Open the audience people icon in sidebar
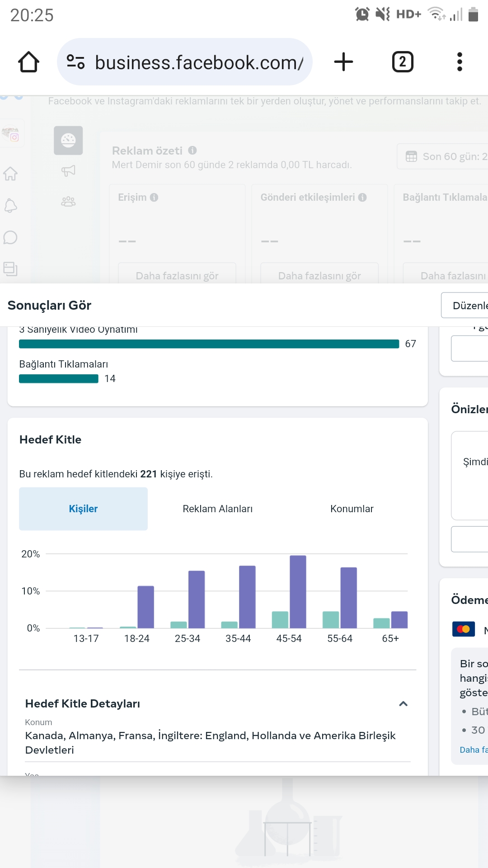 [x=68, y=201]
